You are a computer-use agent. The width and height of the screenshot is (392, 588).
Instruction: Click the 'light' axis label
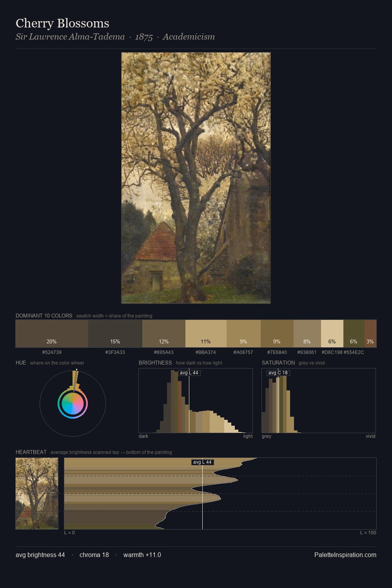point(248,436)
